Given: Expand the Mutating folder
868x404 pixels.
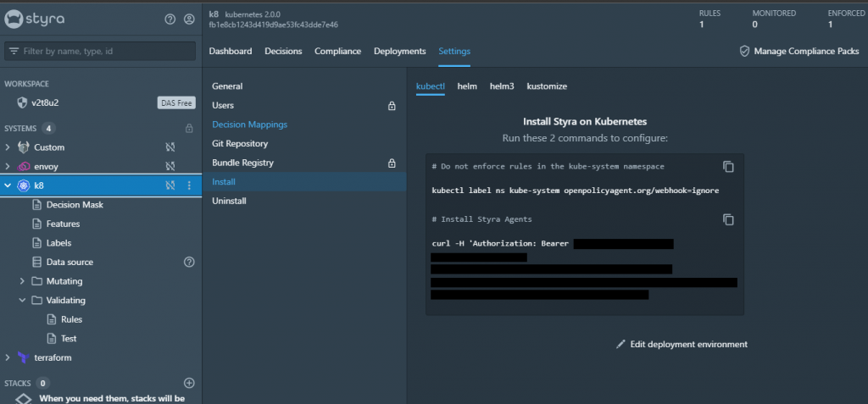Looking at the screenshot, I should (22, 281).
